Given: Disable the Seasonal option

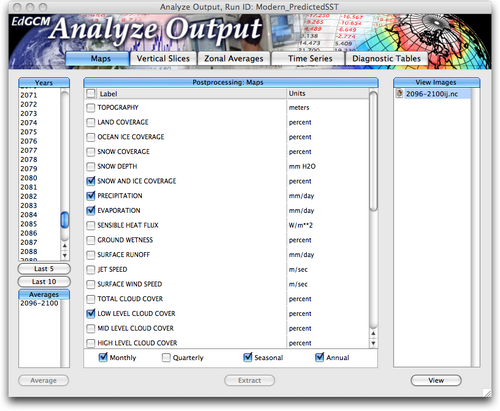Looking at the screenshot, I should tap(248, 357).
